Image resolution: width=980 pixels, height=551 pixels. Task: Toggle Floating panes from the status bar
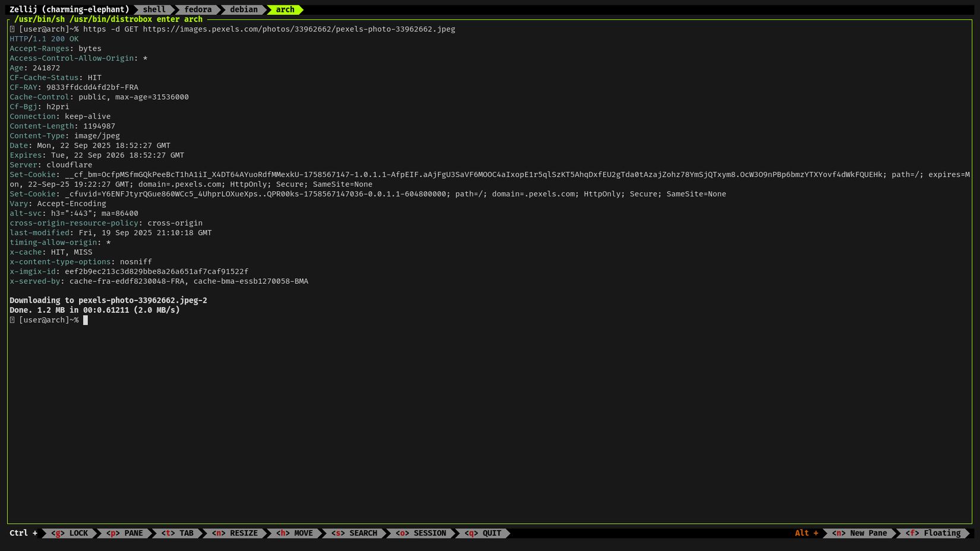[x=933, y=533]
